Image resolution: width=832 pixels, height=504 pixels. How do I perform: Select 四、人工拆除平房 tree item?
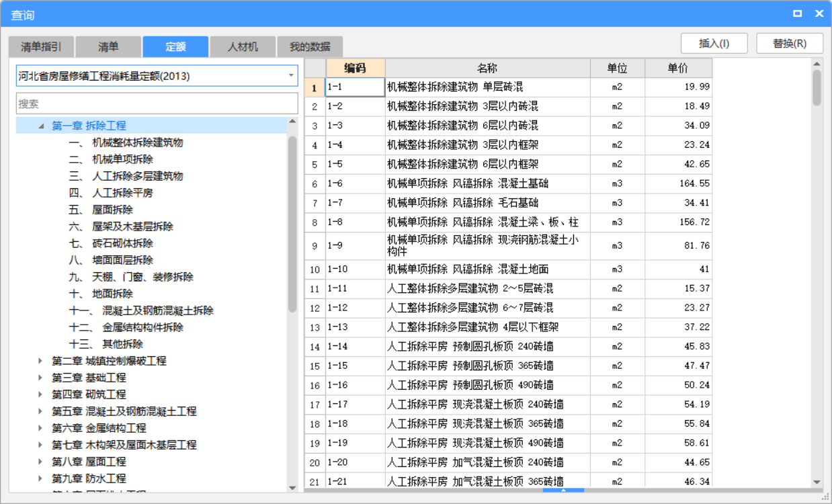(111, 193)
